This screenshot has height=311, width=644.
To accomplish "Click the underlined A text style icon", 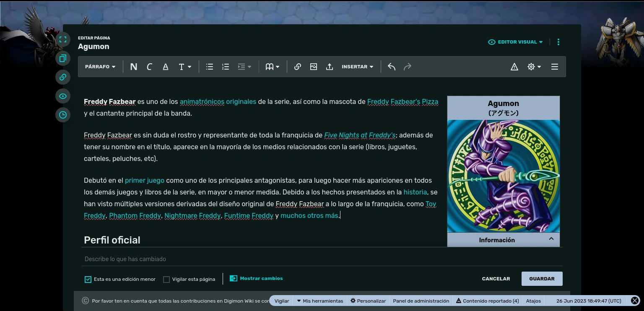I will pyautogui.click(x=166, y=67).
